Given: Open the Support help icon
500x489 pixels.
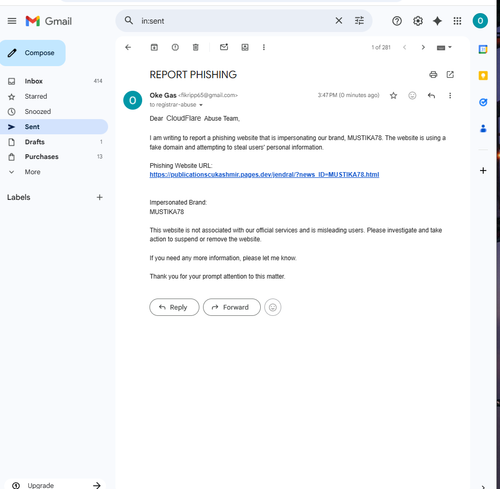Looking at the screenshot, I should pyautogui.click(x=397, y=21).
